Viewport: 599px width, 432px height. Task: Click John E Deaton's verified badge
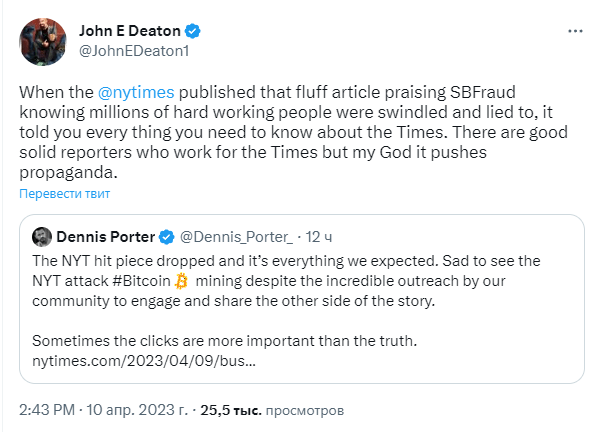click(193, 31)
